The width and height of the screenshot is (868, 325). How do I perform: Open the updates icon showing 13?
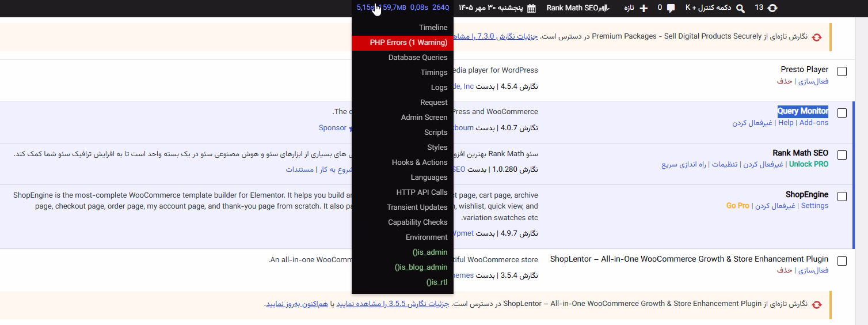coord(772,8)
